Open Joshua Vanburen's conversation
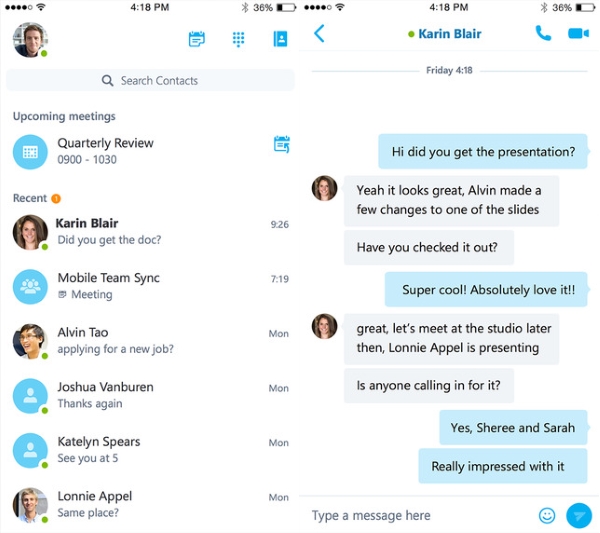Viewport: 600px width, 533px height. pyautogui.click(x=150, y=396)
